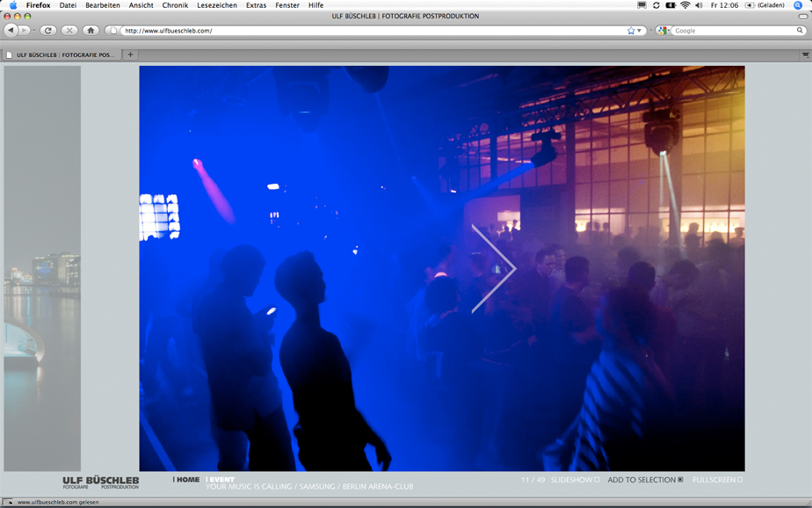The height and width of the screenshot is (508, 812).
Task: Click the browser back arrow button
Action: coord(11,31)
